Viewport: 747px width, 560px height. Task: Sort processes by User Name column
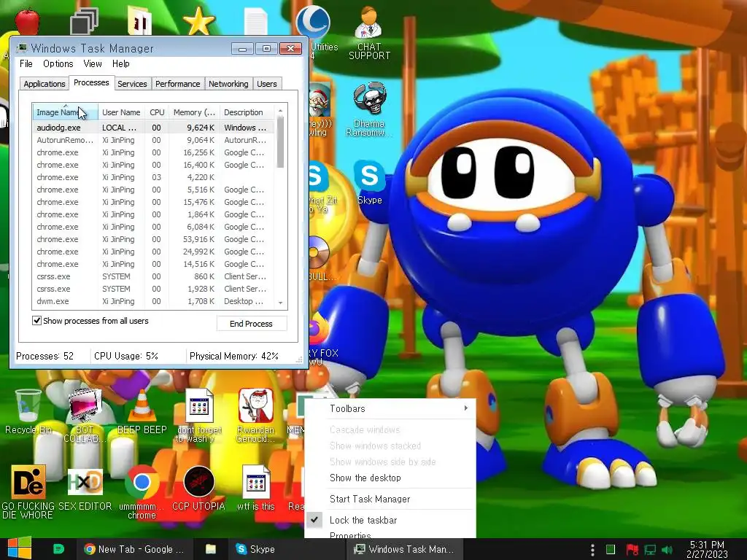(121, 112)
